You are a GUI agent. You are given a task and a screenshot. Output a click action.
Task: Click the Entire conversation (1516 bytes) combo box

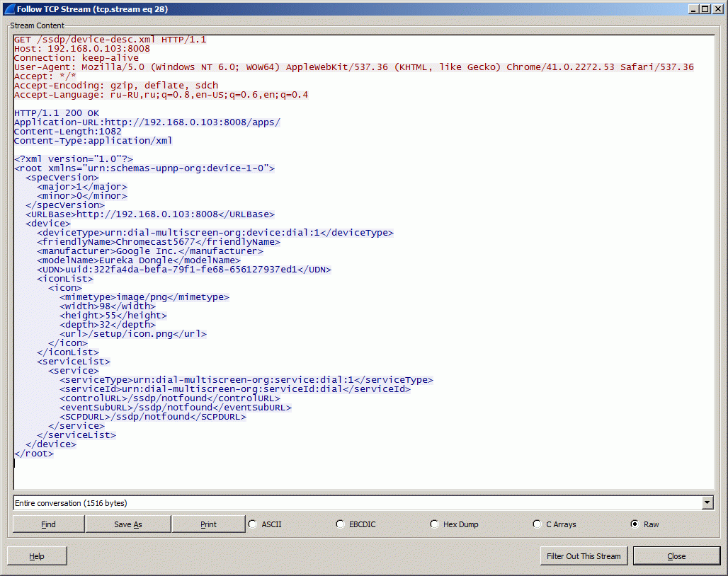tap(363, 502)
